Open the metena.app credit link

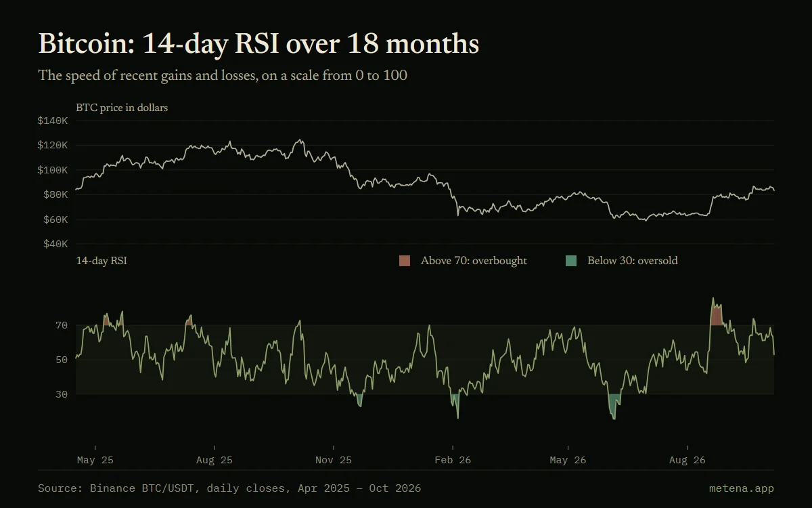pyautogui.click(x=742, y=488)
